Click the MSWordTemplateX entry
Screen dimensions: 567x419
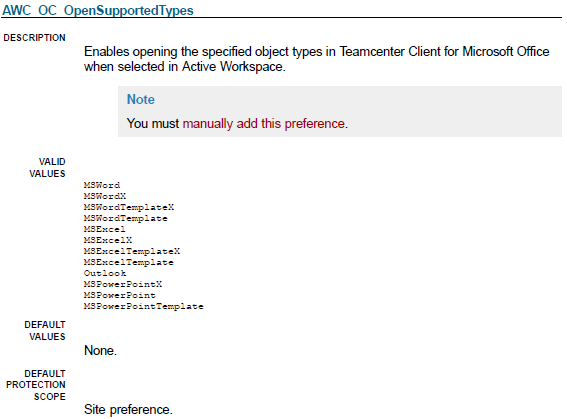click(129, 207)
